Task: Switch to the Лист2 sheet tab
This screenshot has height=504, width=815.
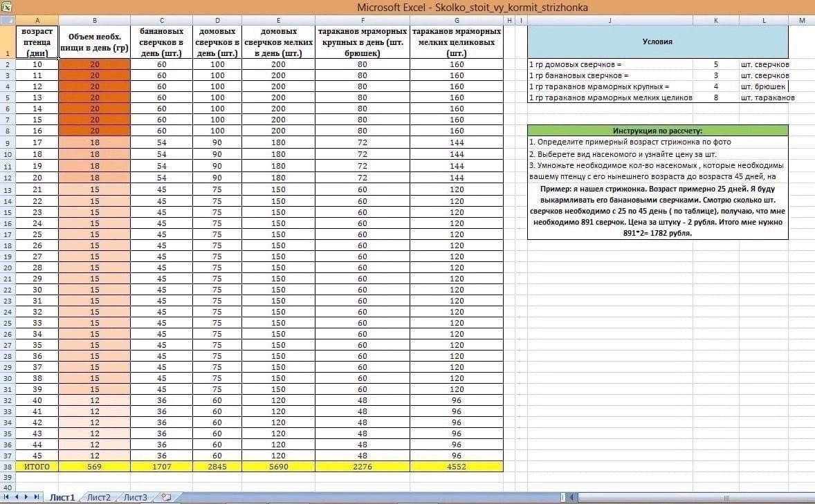Action: (x=99, y=497)
